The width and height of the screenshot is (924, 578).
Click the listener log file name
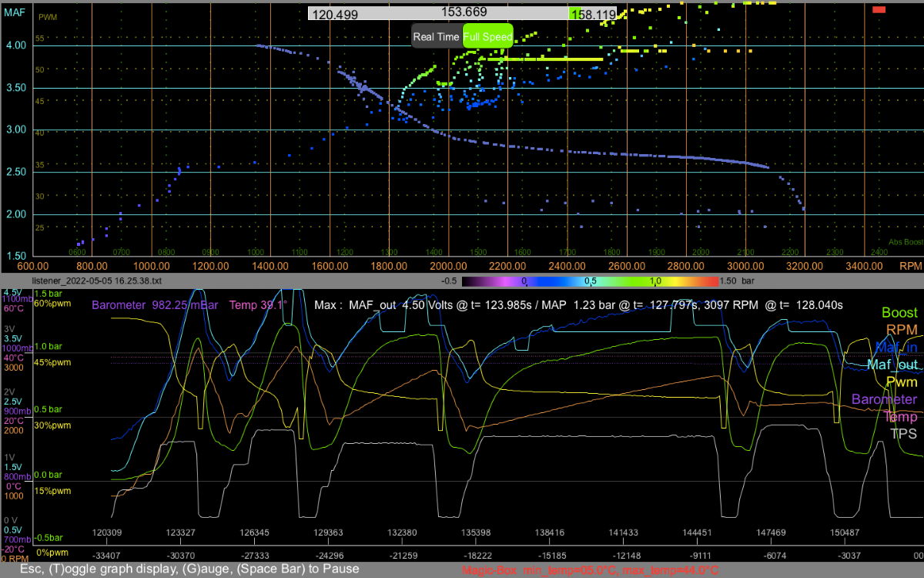(96, 282)
